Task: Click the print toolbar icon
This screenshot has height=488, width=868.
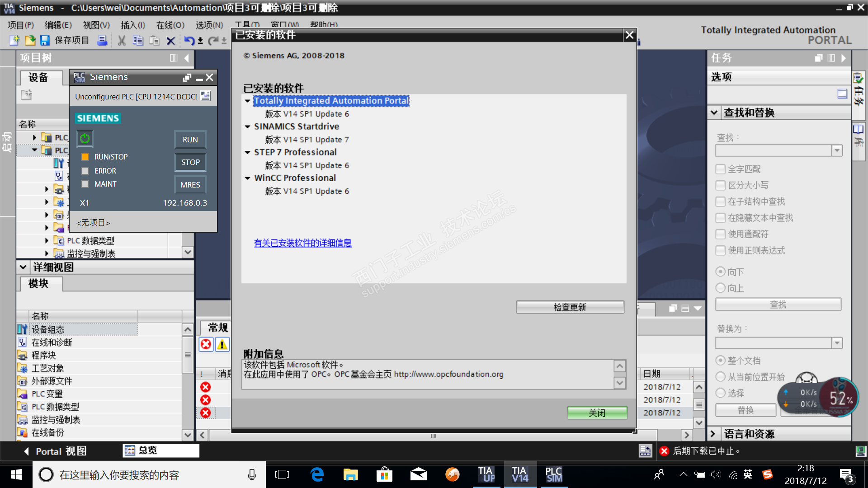Action: [103, 41]
